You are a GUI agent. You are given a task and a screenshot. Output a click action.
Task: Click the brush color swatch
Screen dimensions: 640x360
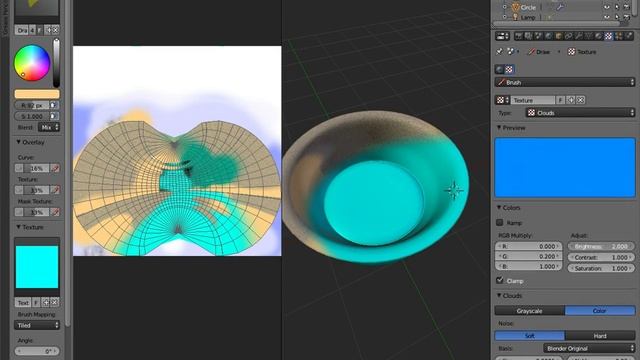[x=37, y=94]
